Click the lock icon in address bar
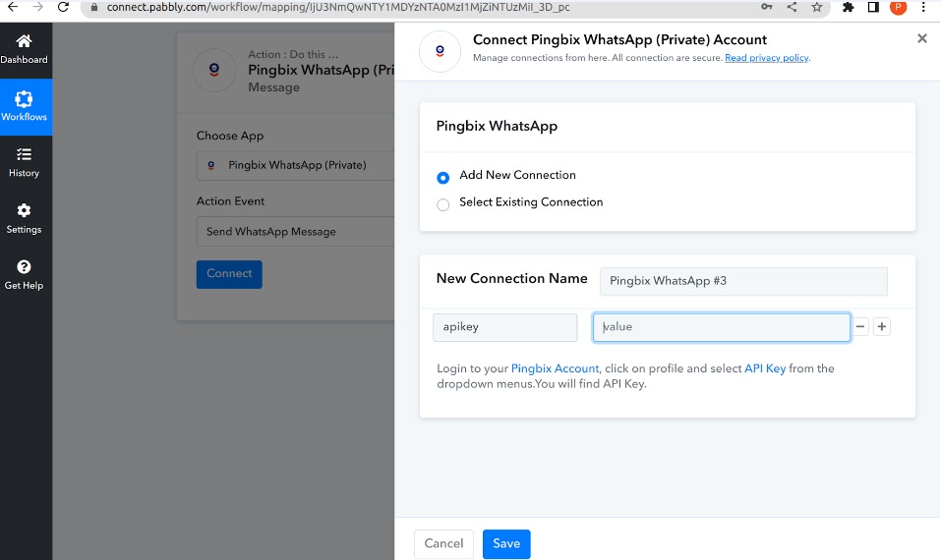941x560 pixels. pyautogui.click(x=94, y=7)
